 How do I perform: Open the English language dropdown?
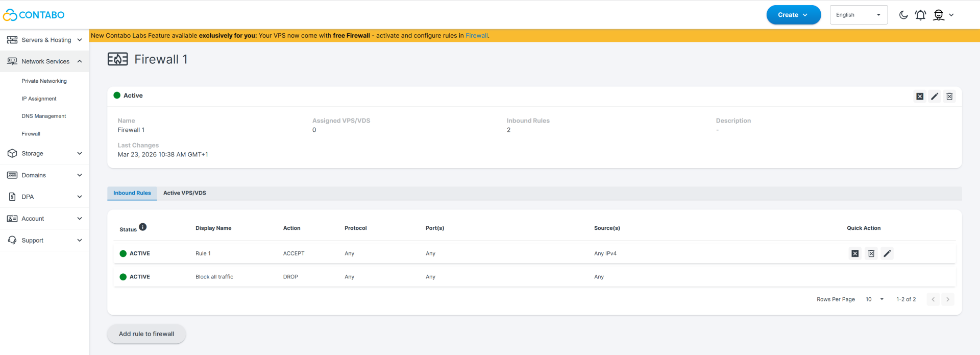(x=859, y=15)
